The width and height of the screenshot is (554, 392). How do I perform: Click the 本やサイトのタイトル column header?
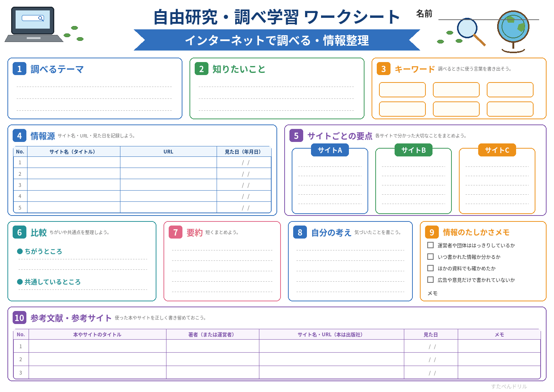pyautogui.click(x=97, y=334)
